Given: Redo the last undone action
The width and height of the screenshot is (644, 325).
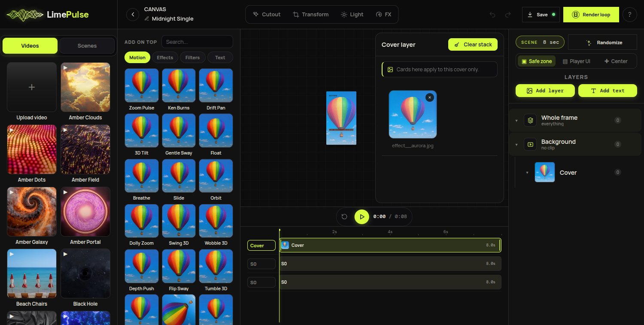Looking at the screenshot, I should [508, 15].
